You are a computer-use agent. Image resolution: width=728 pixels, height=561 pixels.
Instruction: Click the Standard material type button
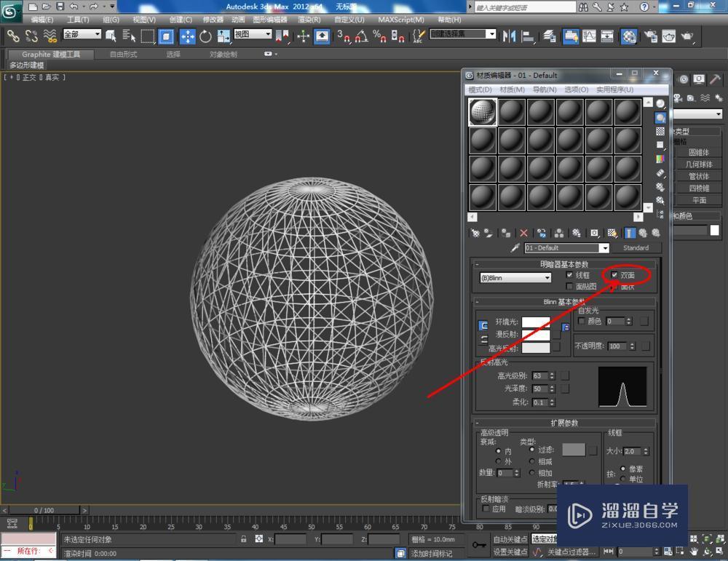(x=636, y=247)
